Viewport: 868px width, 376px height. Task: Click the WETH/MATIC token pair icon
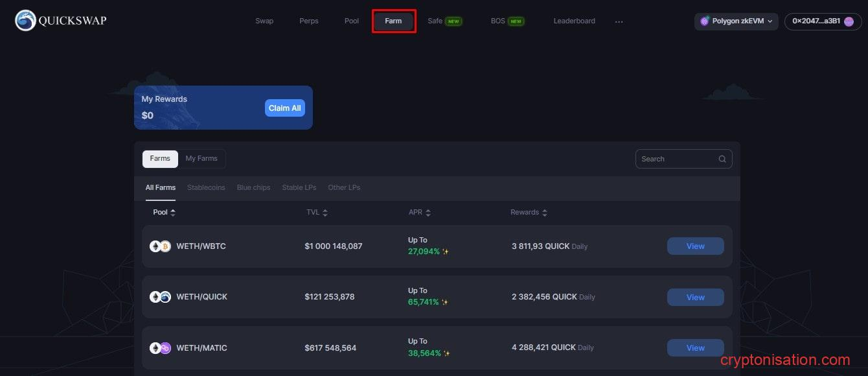160,348
